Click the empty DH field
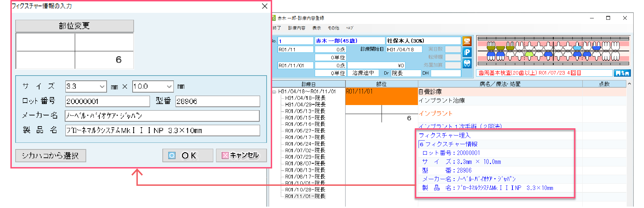The height and width of the screenshot is (208, 644). pyautogui.click(x=446, y=73)
